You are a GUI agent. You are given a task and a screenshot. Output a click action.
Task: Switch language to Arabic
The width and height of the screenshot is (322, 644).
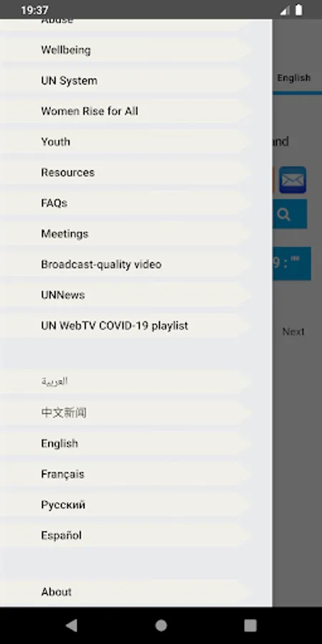(x=125, y=381)
